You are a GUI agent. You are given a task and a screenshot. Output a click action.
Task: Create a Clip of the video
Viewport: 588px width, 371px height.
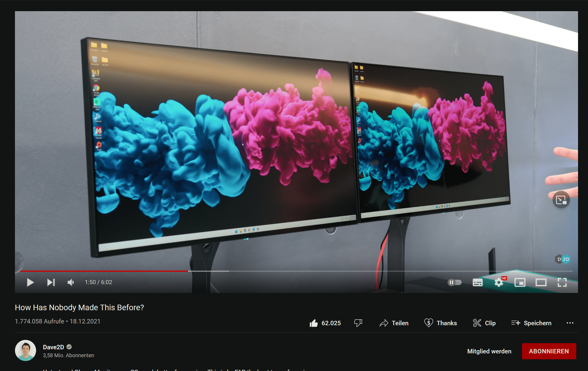(484, 323)
